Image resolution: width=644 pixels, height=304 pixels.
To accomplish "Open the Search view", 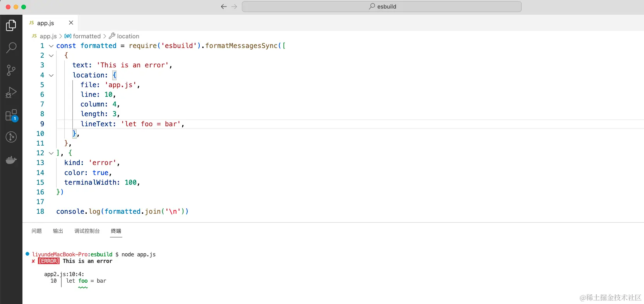I will tap(11, 48).
